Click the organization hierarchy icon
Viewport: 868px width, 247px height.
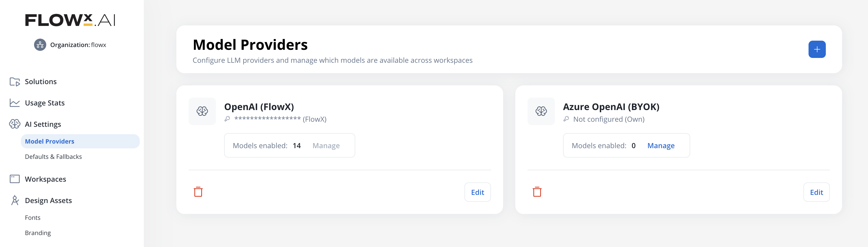coord(40,45)
